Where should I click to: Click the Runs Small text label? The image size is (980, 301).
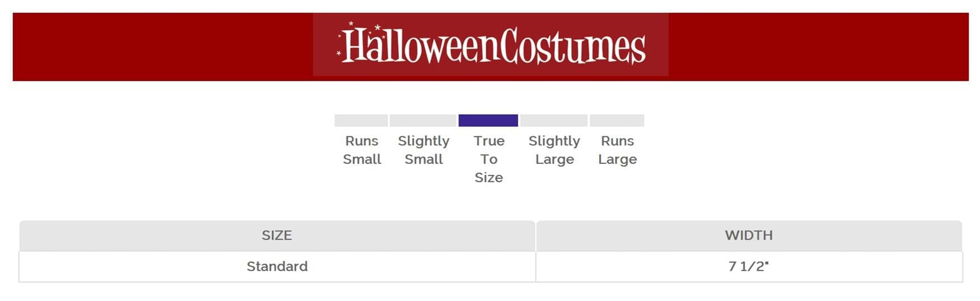tap(362, 150)
